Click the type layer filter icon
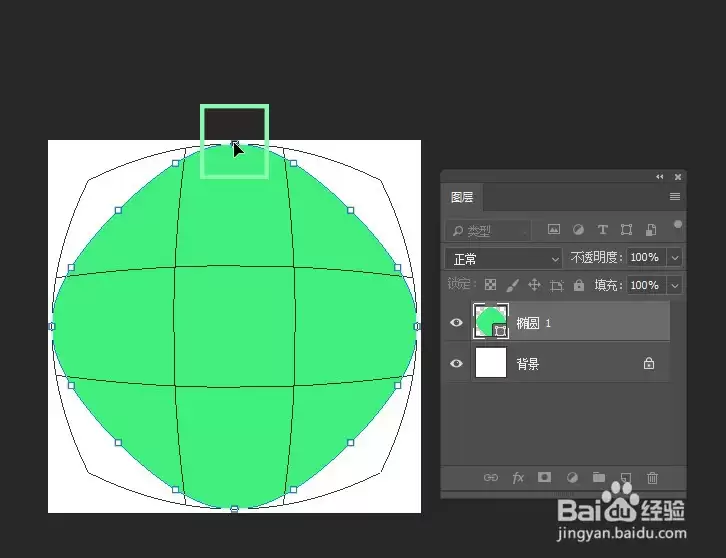The height and width of the screenshot is (558, 726). pos(602,230)
